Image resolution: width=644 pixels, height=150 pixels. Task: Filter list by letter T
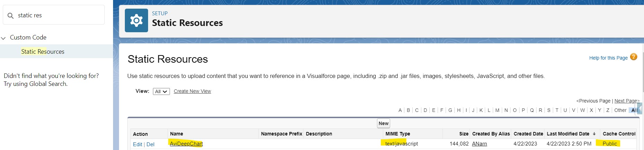pyautogui.click(x=557, y=110)
